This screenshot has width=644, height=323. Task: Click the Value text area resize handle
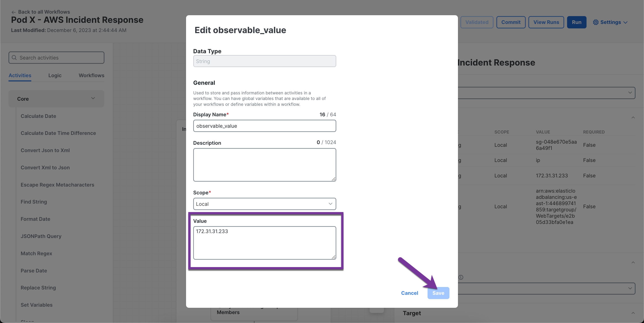click(x=333, y=257)
